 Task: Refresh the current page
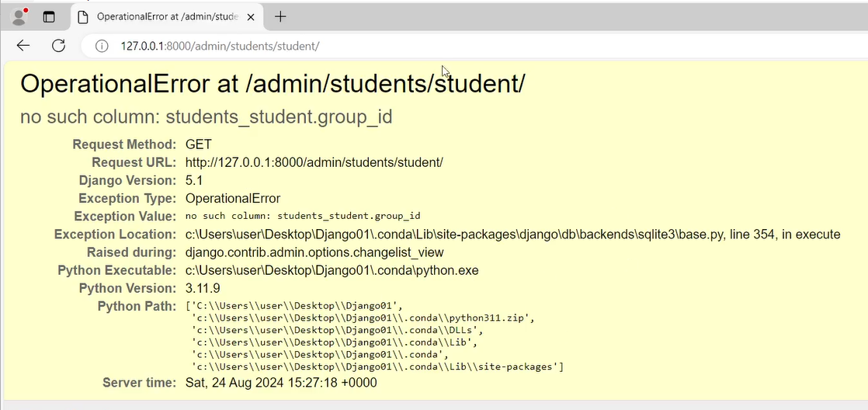58,46
